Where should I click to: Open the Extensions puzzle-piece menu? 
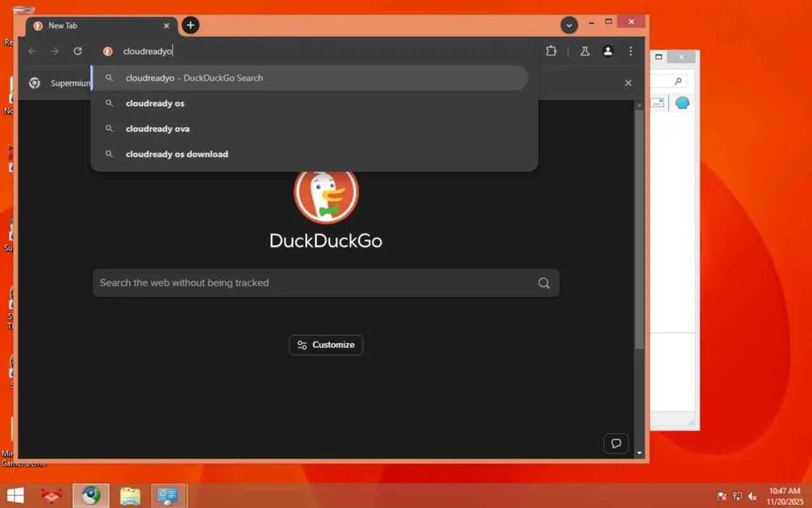coord(551,51)
